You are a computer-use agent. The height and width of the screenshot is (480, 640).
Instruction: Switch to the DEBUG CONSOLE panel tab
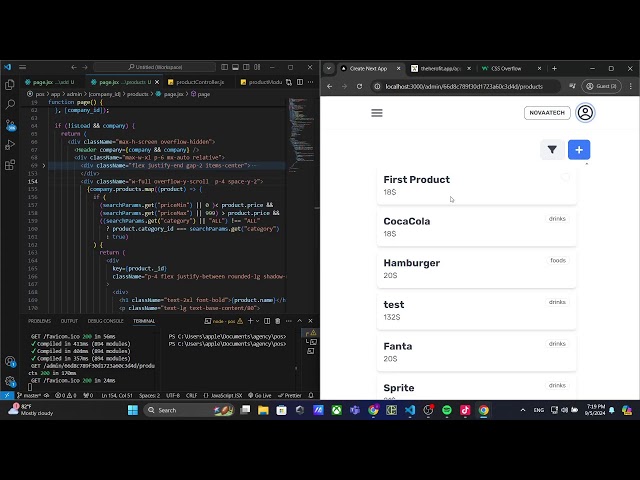tap(105, 321)
